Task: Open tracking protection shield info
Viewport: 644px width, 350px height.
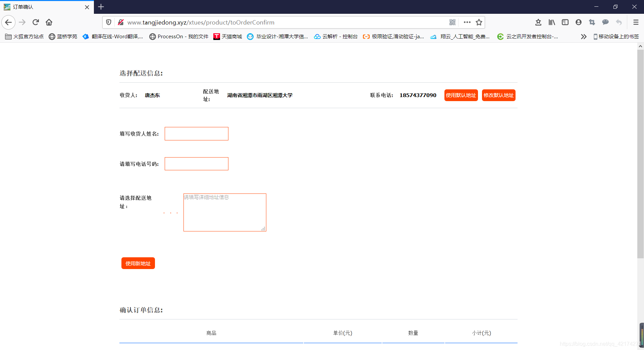Action: coord(109,23)
